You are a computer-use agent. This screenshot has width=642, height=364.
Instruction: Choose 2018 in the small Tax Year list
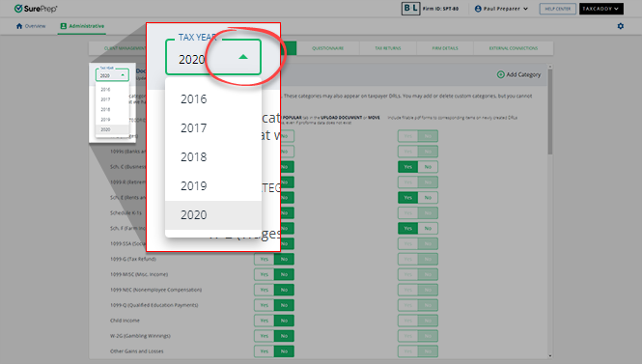(112, 109)
